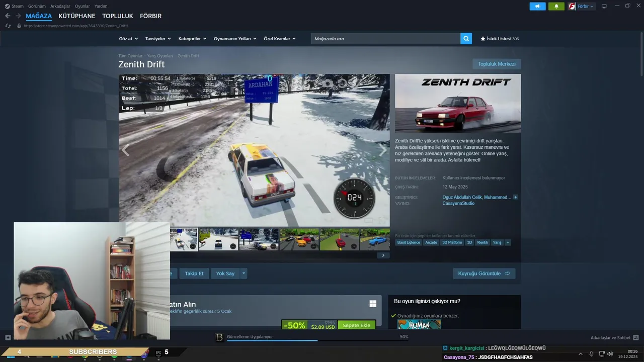Click the Windows platform icon
644x362 pixels.
[x=373, y=304]
